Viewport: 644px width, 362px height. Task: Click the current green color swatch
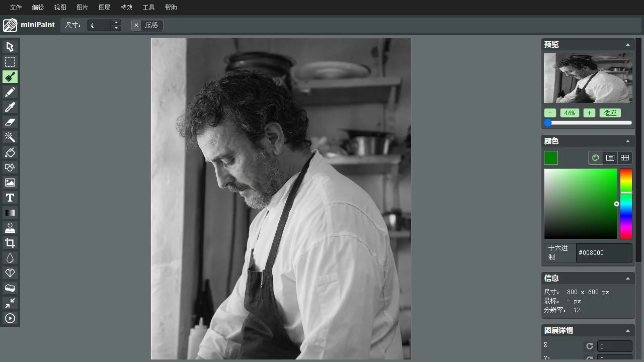pos(551,158)
